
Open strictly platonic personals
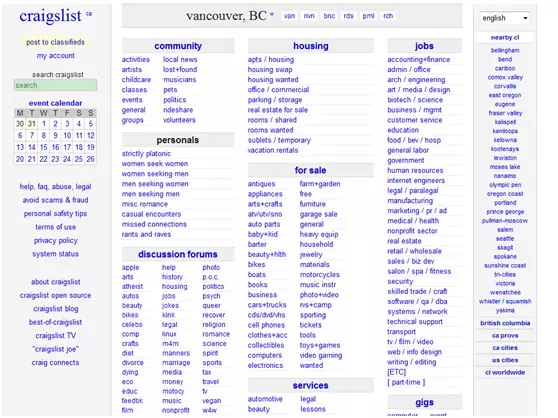pos(146,154)
